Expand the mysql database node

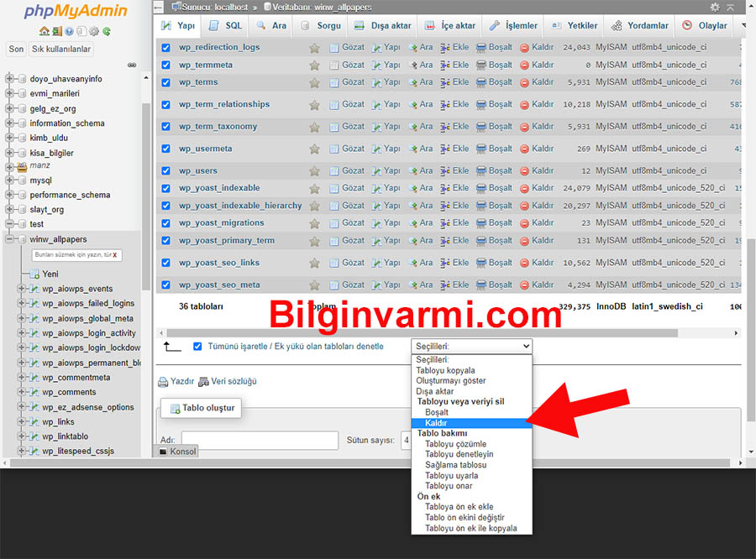9,180
